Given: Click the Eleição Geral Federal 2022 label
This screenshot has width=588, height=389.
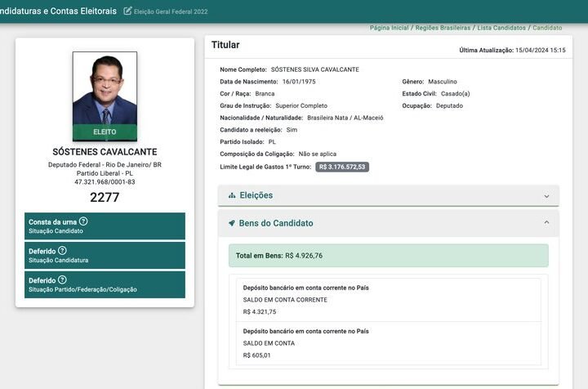Looking at the screenshot, I should (171, 11).
